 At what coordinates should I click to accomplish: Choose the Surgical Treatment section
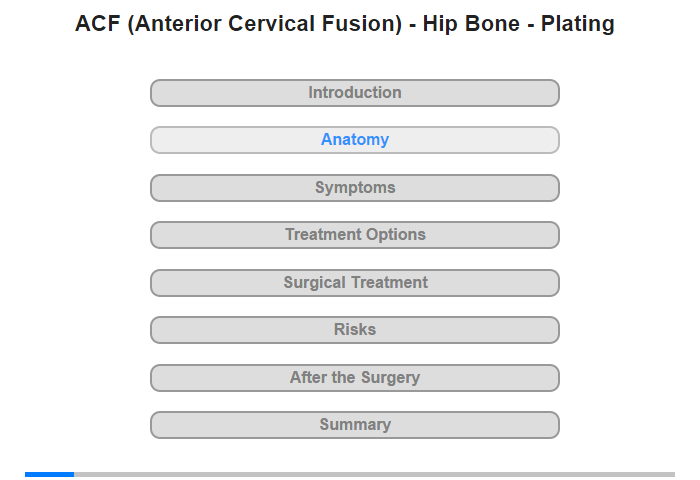point(354,283)
